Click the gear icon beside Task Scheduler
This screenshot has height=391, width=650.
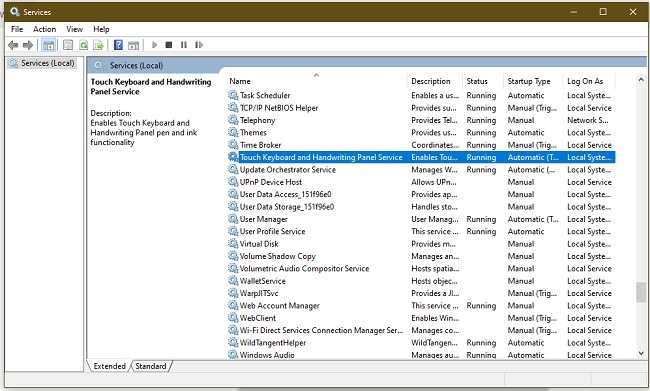click(233, 95)
